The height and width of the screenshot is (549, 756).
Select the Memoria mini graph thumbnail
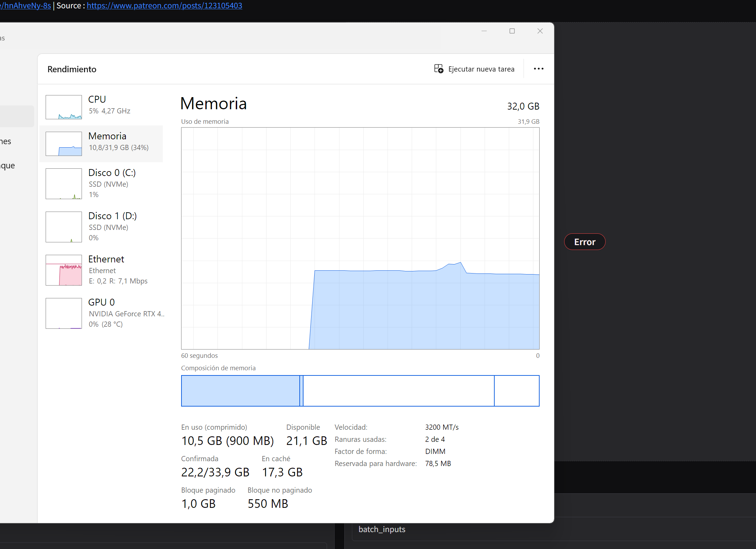tap(64, 144)
